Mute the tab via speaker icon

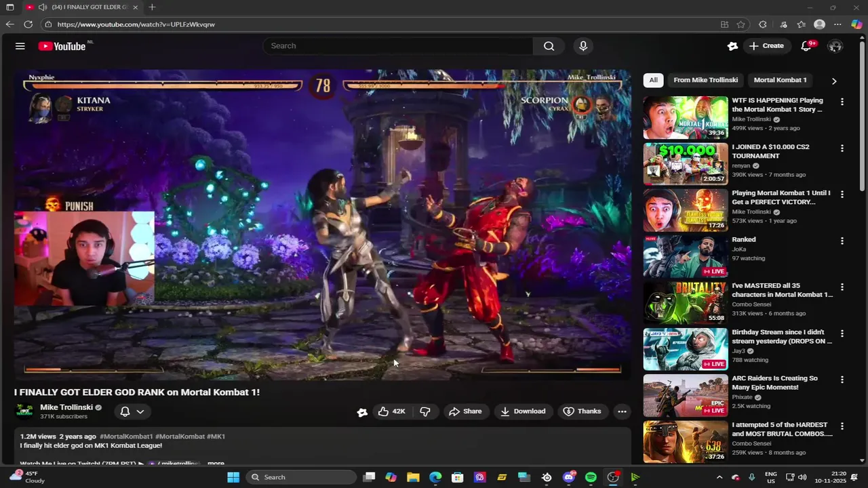tap(43, 7)
